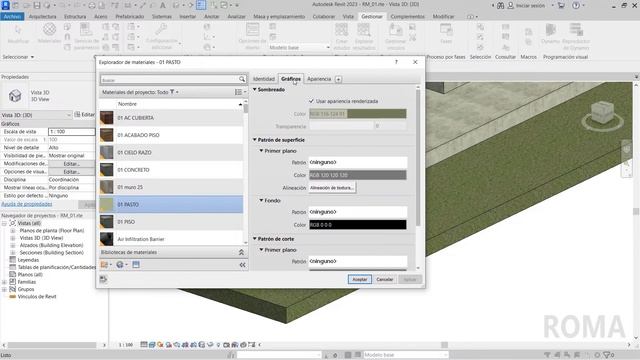Click the Revit application logo icon
Image resolution: width=640 pixels, height=360 pixels.
[5, 5]
